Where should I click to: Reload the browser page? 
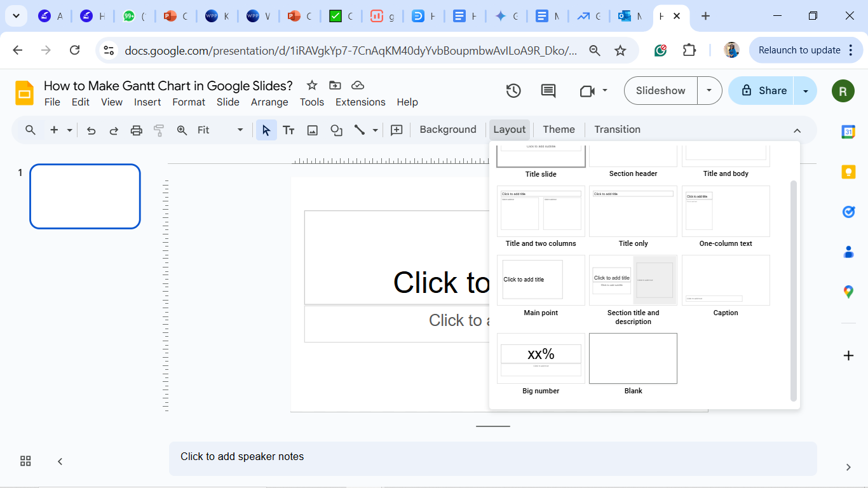74,50
